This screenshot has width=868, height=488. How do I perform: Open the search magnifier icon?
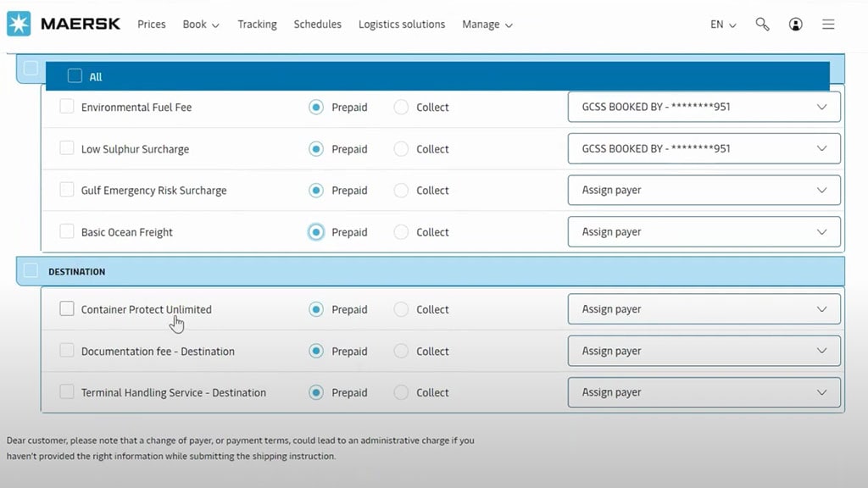point(762,25)
